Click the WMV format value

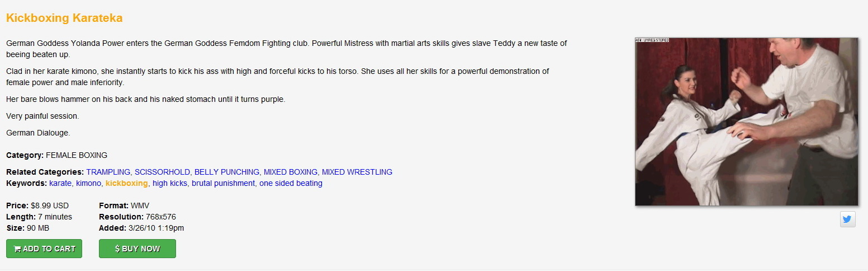coord(140,205)
